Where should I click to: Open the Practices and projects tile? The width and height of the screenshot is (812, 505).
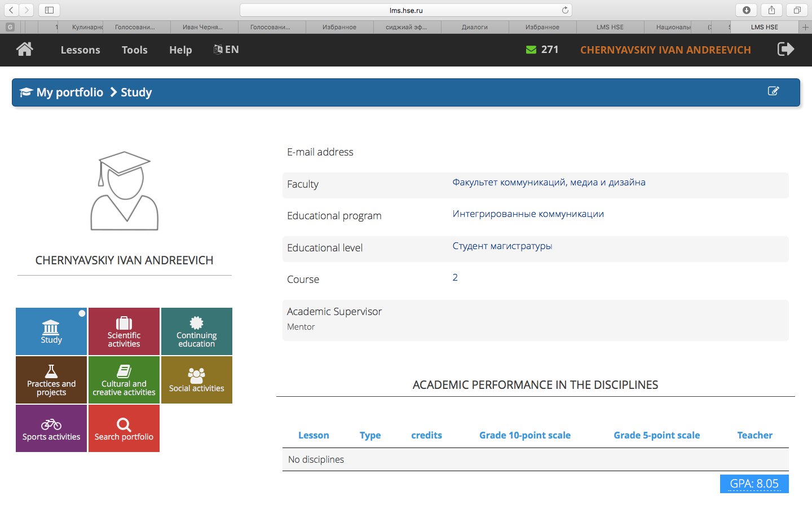[51, 380]
